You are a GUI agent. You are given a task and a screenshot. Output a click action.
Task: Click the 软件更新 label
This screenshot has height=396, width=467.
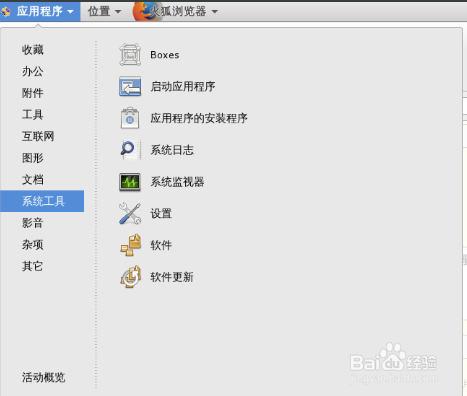click(172, 277)
